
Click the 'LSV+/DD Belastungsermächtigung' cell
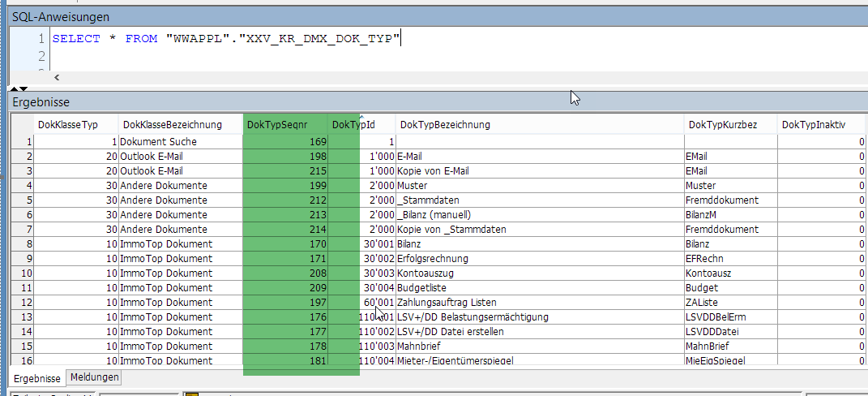tap(540, 317)
